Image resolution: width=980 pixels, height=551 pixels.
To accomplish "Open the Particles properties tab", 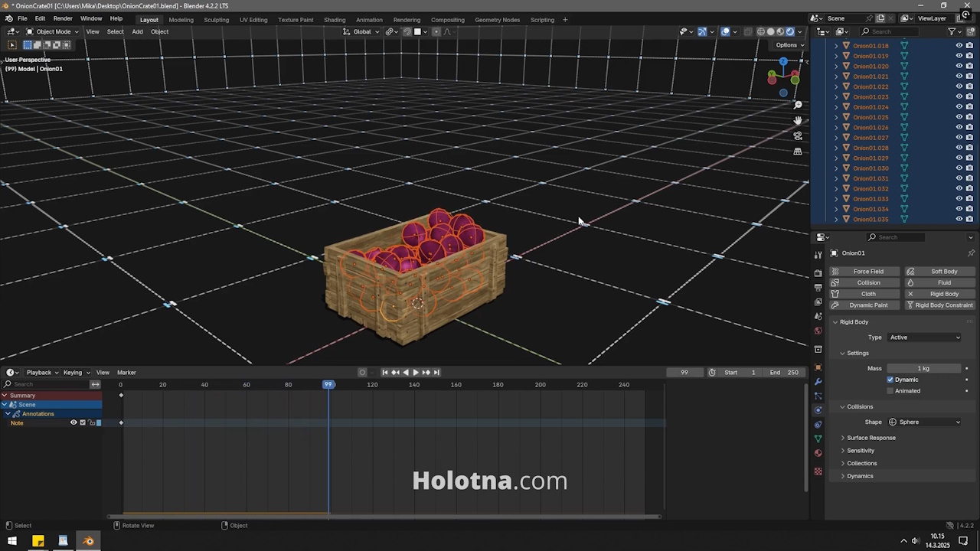I will pyautogui.click(x=818, y=396).
